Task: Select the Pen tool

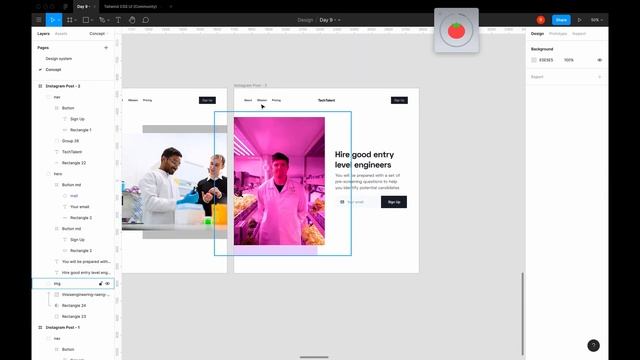Action: tap(102, 20)
